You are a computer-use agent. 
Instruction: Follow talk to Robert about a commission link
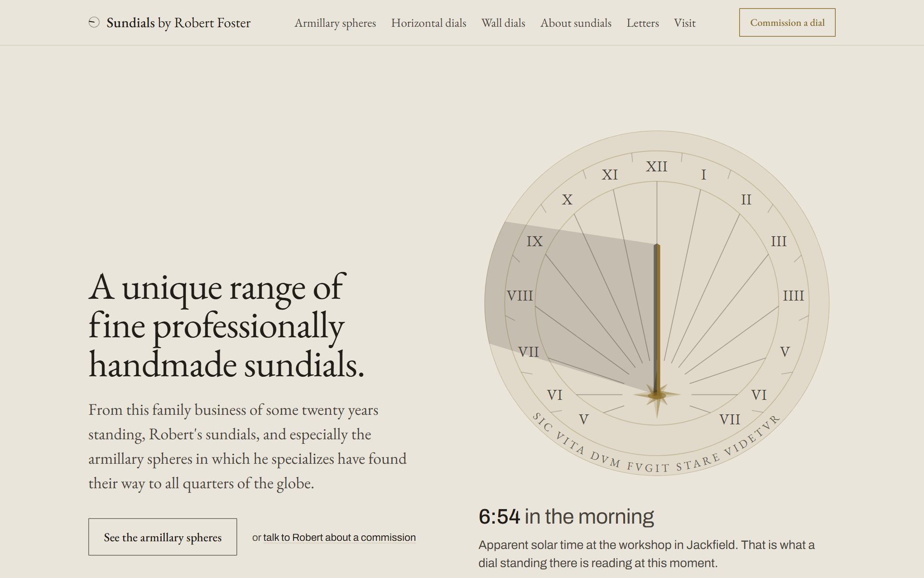coord(339,537)
